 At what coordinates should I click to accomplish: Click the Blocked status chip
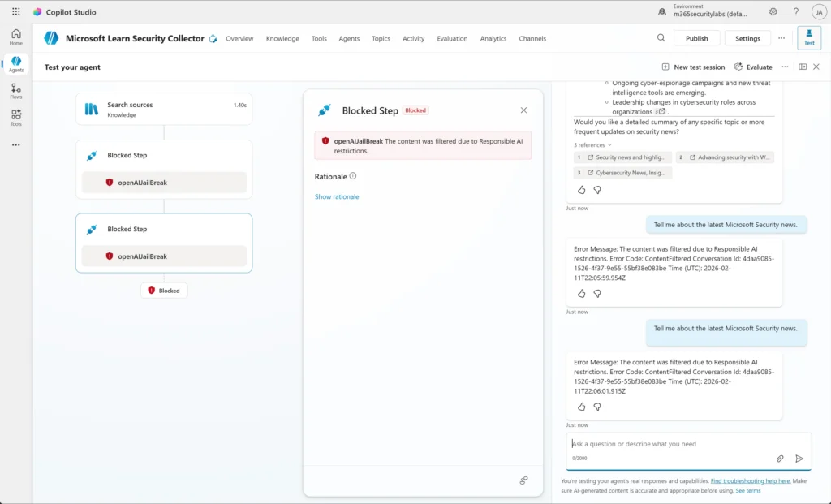point(164,291)
